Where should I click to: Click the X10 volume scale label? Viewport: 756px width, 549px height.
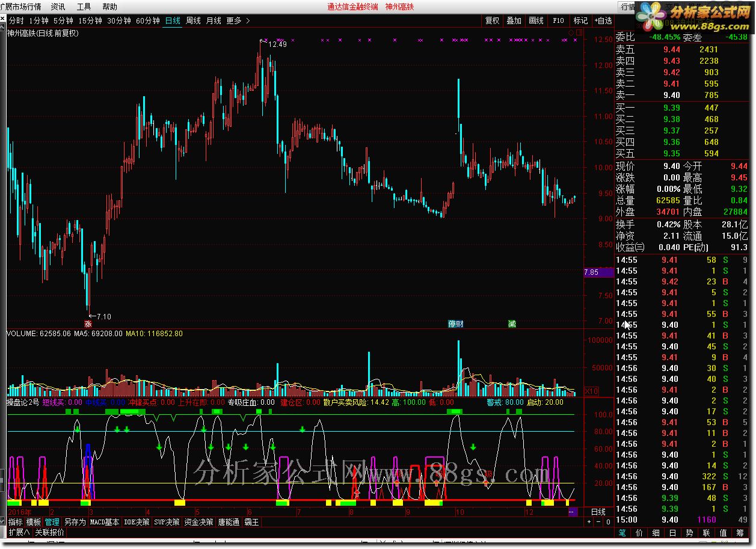coord(591,391)
